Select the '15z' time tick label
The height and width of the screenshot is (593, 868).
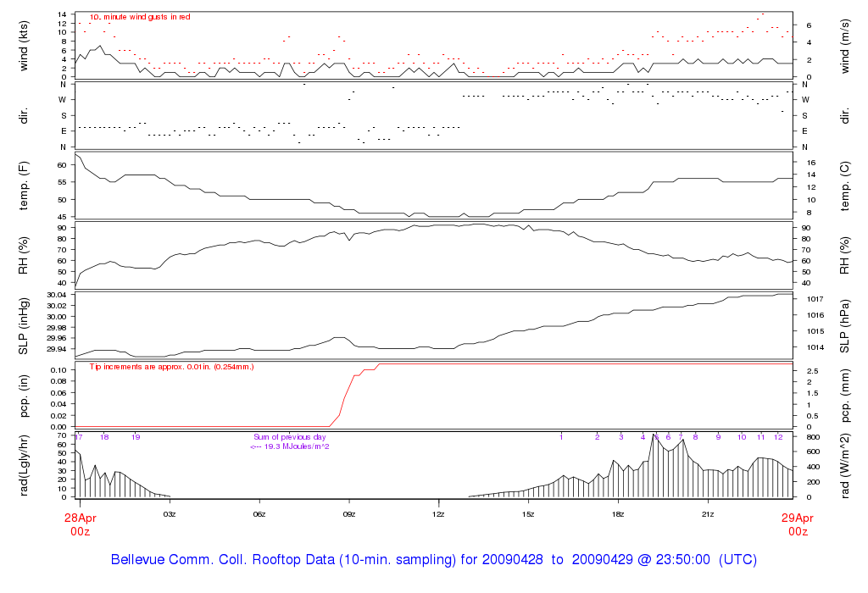coord(528,514)
